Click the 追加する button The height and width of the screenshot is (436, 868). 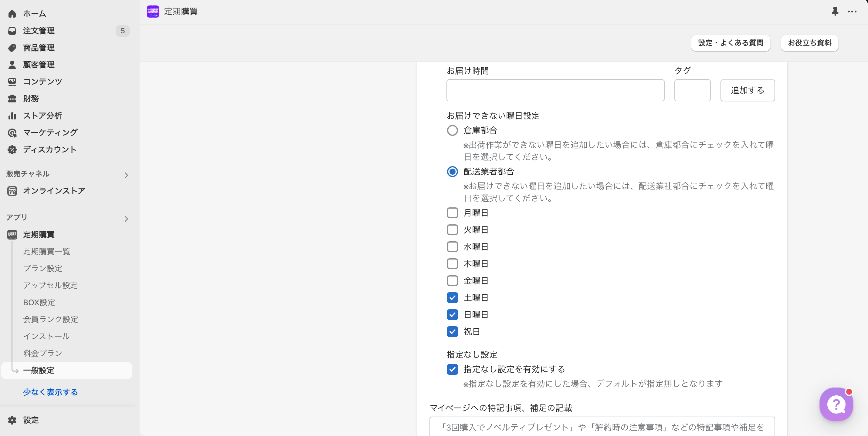click(x=748, y=90)
